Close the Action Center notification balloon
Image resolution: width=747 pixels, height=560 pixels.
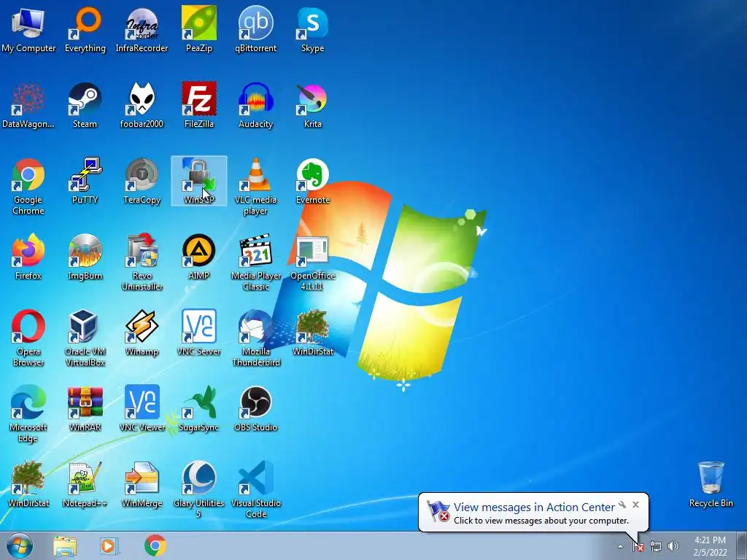(635, 505)
